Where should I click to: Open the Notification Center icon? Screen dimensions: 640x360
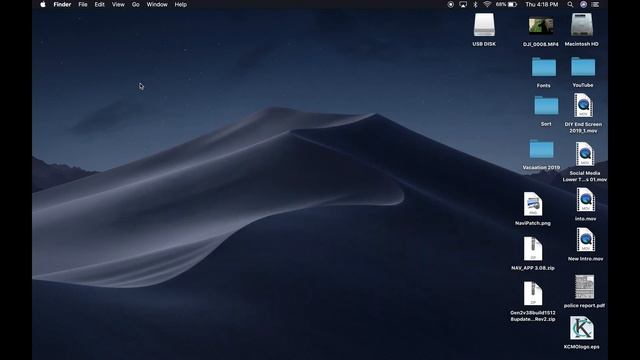tap(596, 4)
